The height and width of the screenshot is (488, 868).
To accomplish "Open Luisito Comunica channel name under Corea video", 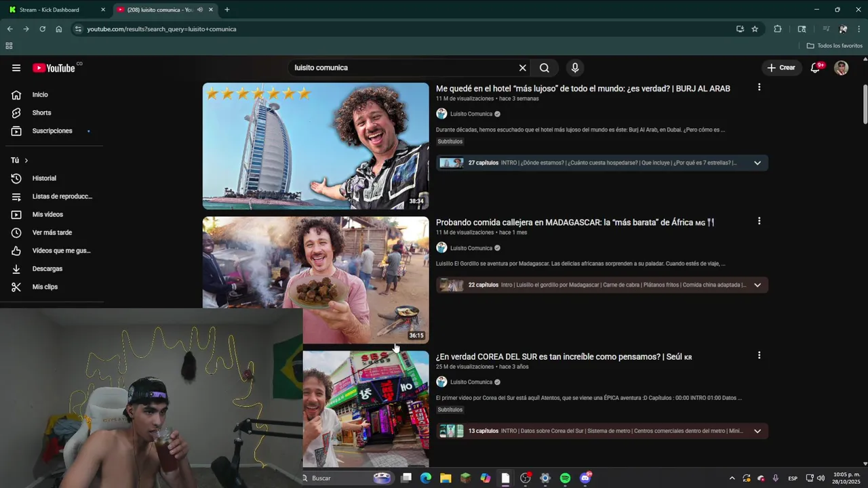I will [x=471, y=382].
